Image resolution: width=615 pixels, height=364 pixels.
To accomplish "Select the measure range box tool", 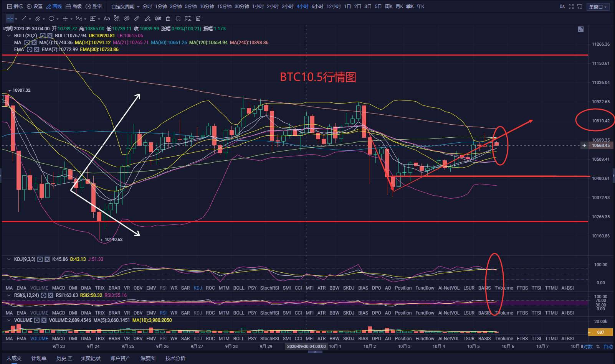I will pos(93,18).
